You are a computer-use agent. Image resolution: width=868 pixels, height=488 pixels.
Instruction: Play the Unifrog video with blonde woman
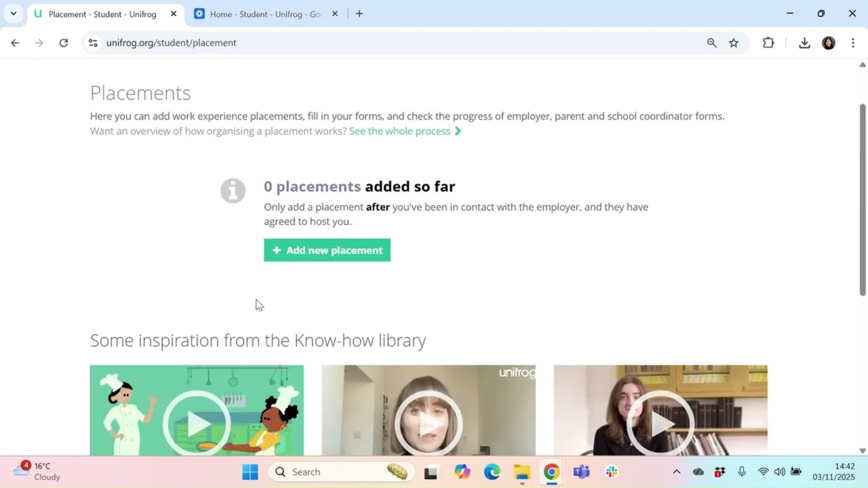tap(429, 411)
